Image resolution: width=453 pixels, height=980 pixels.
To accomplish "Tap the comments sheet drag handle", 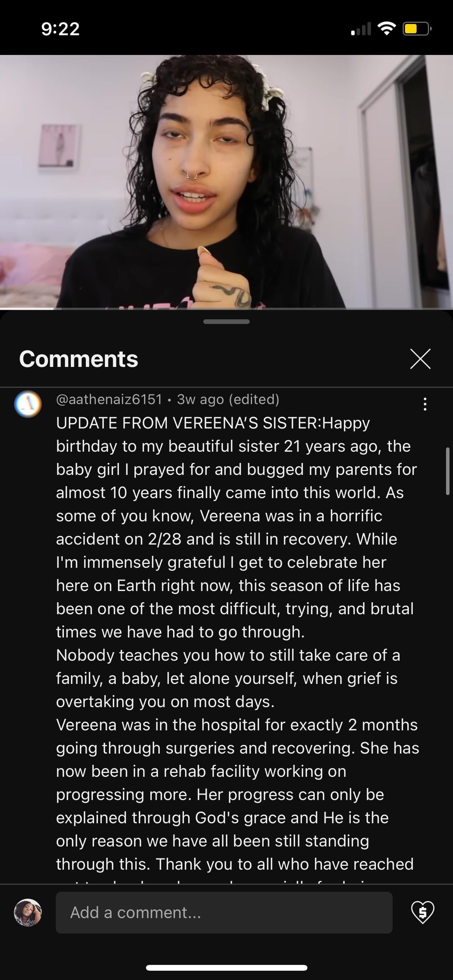I will [226, 321].
